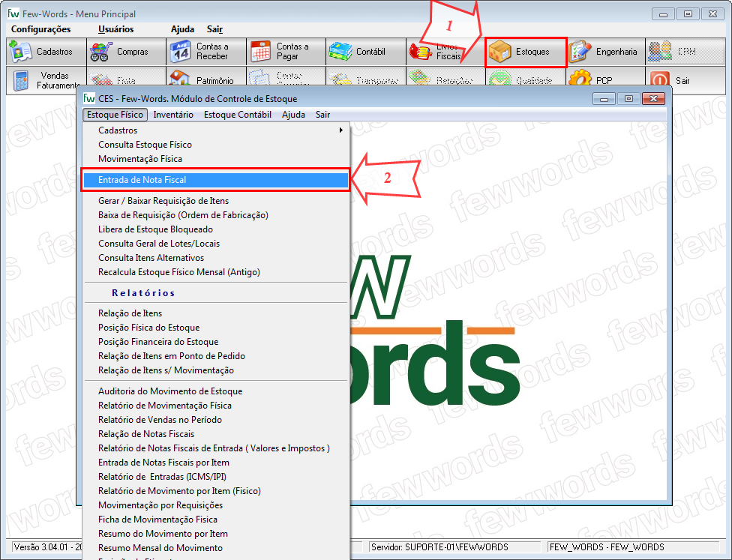Choose Entrada de Nota Fiscal

(x=215, y=180)
